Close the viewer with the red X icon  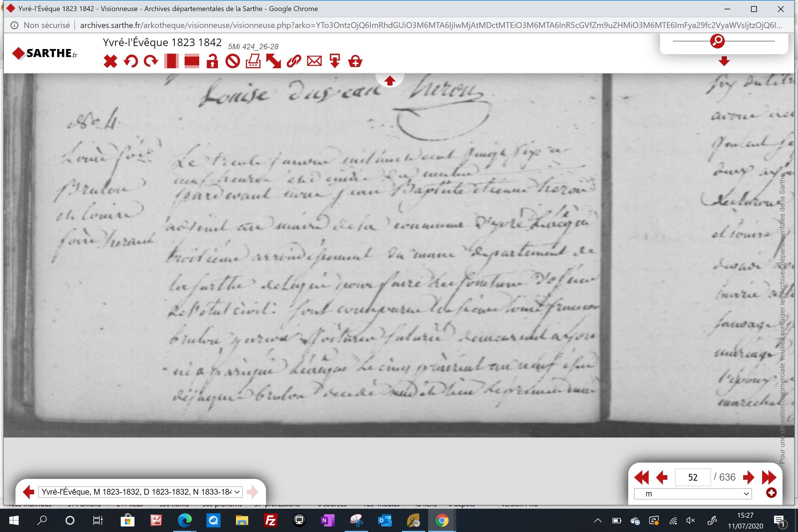110,62
